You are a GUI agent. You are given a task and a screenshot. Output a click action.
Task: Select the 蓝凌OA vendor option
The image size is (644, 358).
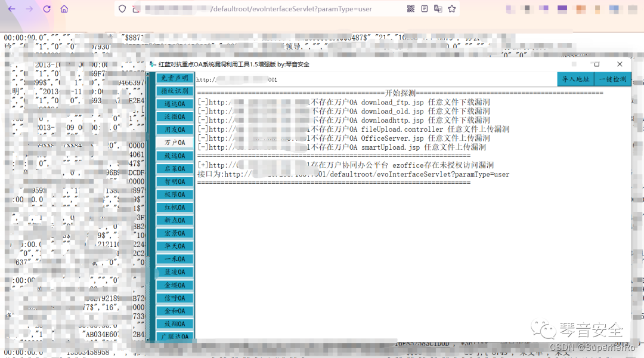(175, 271)
